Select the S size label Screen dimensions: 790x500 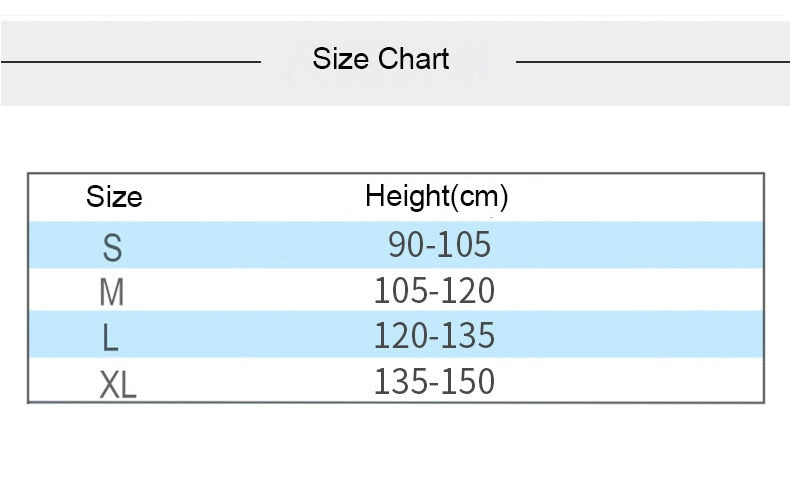pos(112,247)
